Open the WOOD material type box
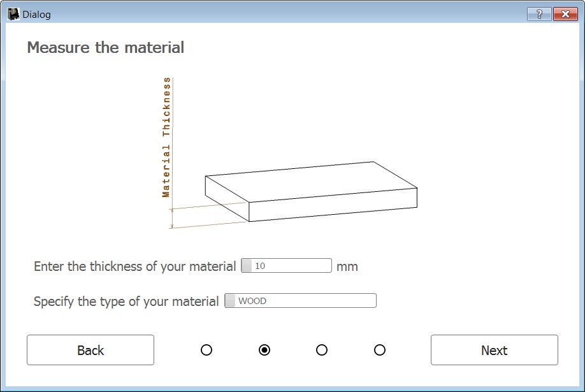The height and width of the screenshot is (392, 585). point(300,301)
